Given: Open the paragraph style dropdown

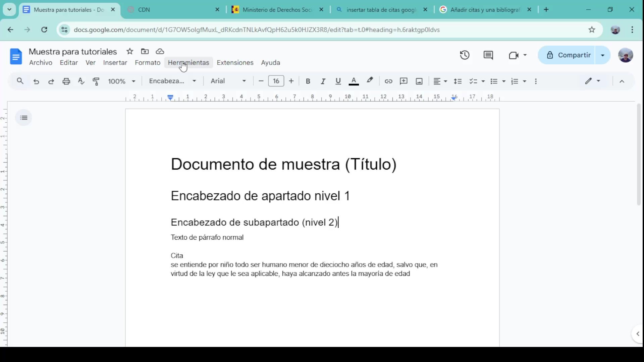Looking at the screenshot, I should tap(172, 81).
